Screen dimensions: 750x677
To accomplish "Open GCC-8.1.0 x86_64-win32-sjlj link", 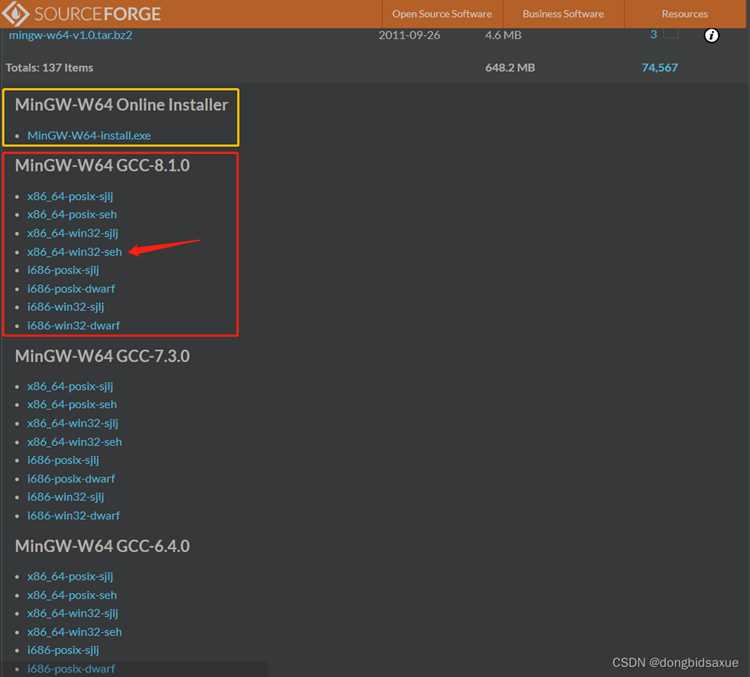I will tap(72, 233).
